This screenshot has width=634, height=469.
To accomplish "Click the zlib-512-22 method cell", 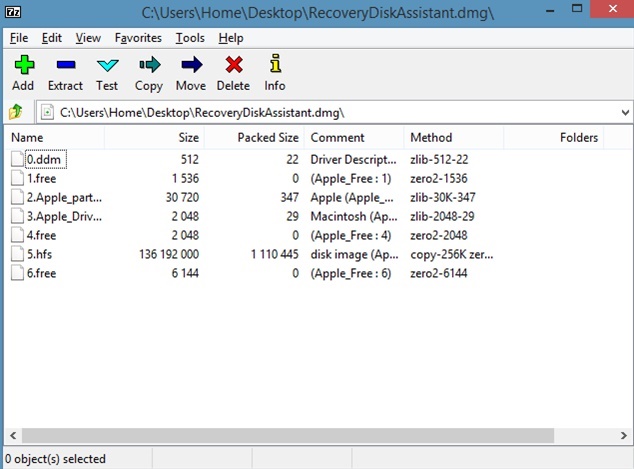I will tap(439, 159).
